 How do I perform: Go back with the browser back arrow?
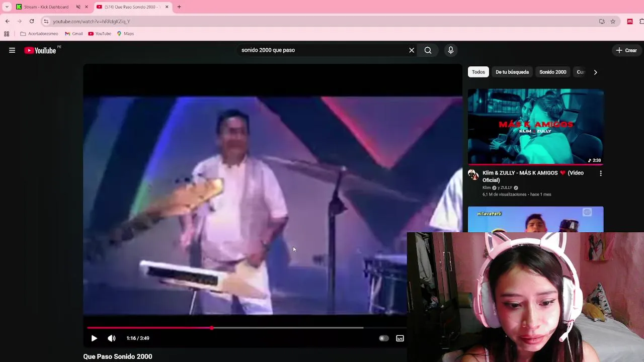click(7, 21)
